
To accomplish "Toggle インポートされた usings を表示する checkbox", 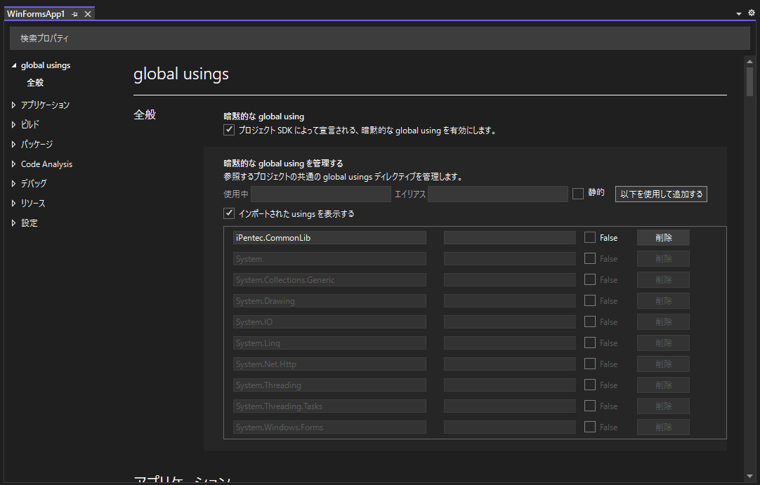I will (229, 213).
